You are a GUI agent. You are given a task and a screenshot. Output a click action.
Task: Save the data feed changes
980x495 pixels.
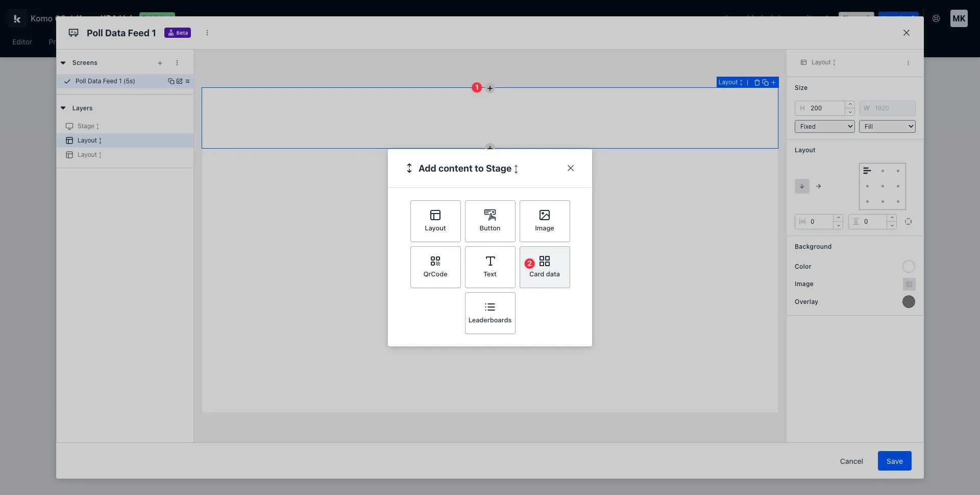coord(894,461)
